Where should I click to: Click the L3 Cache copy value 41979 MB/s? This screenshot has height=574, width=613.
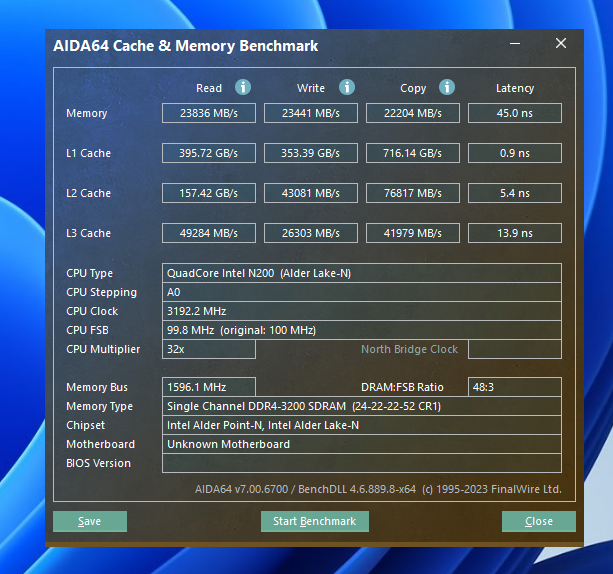click(413, 233)
